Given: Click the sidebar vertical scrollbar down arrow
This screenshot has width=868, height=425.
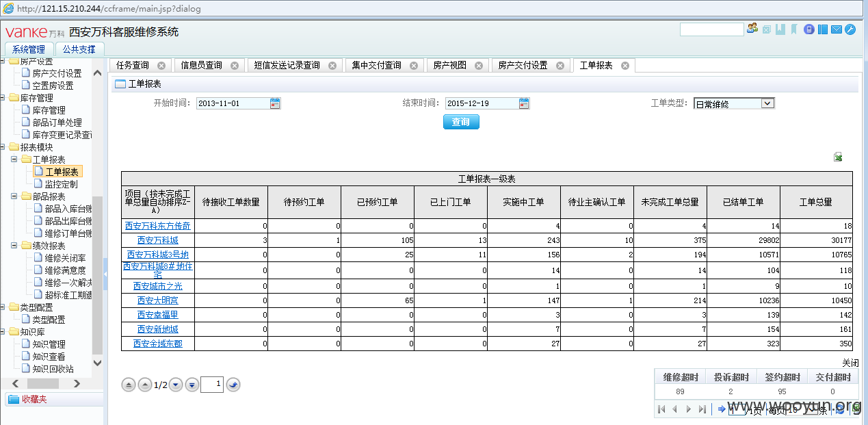Looking at the screenshot, I should pos(97,363).
